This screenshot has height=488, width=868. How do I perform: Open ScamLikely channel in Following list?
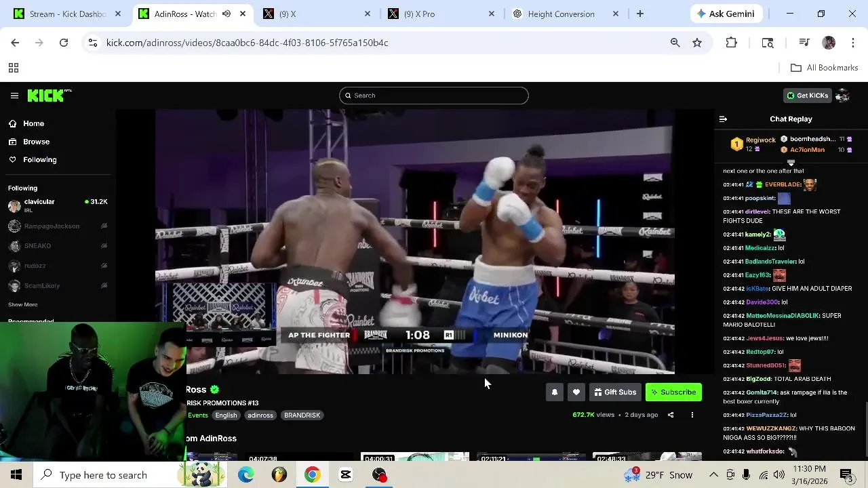pos(58,285)
